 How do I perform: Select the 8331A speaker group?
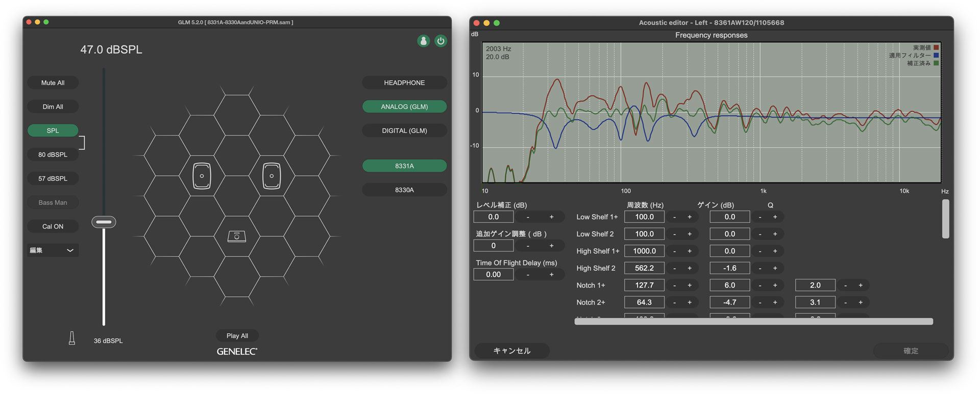point(404,166)
